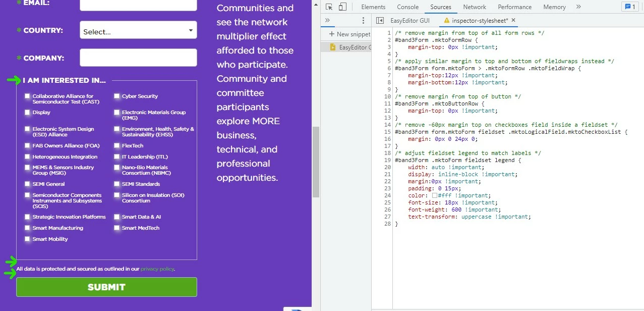The height and width of the screenshot is (311, 644).
Task: Tick the Display checkbox
Action: coord(27,112)
